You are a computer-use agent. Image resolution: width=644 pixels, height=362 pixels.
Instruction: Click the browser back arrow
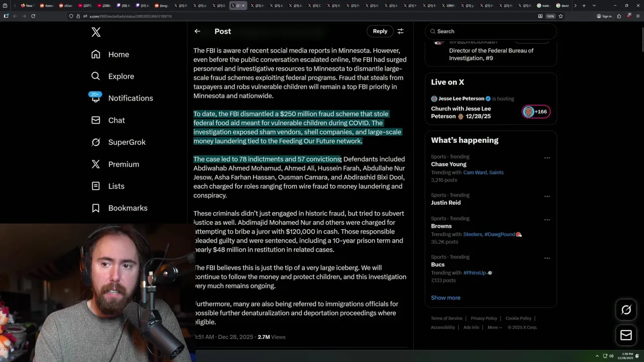pyautogui.click(x=15, y=16)
